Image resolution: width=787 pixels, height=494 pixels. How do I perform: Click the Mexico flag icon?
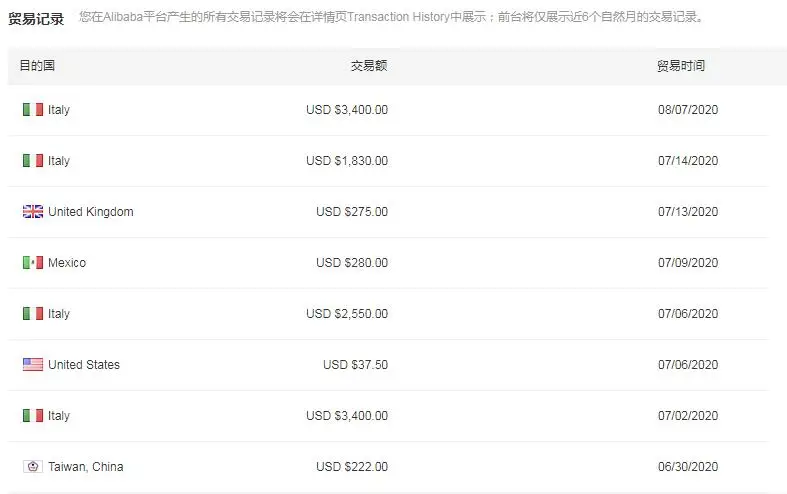[32, 263]
